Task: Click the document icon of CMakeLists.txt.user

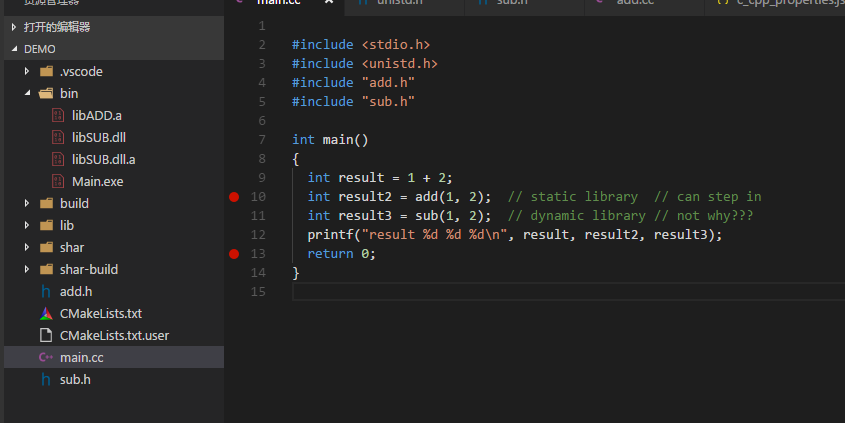Action: tap(46, 335)
